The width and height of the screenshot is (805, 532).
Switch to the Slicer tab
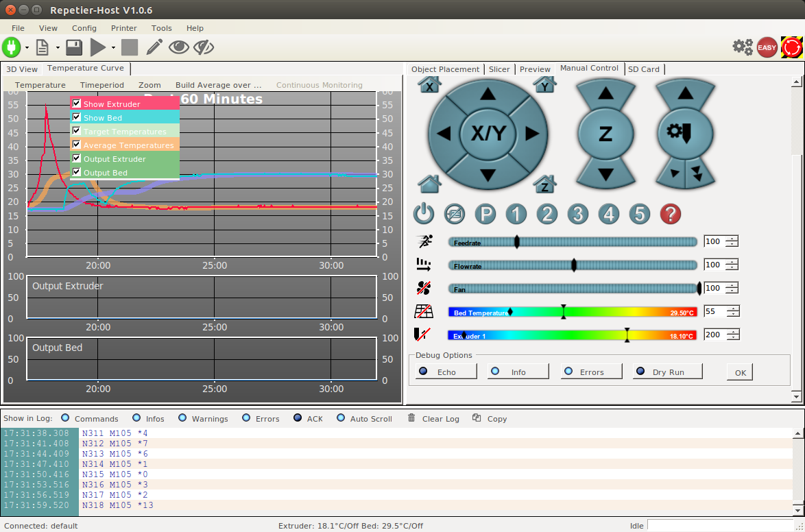click(x=499, y=69)
